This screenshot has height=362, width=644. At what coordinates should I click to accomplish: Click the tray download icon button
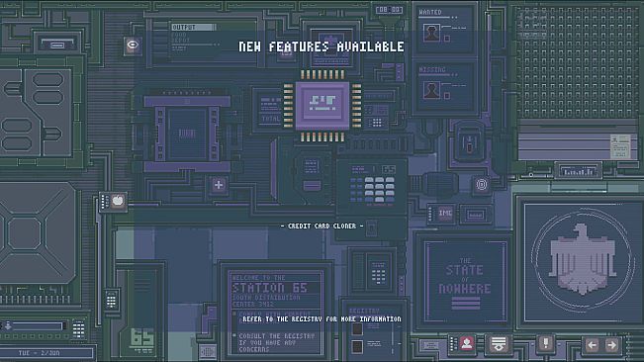coord(499,344)
